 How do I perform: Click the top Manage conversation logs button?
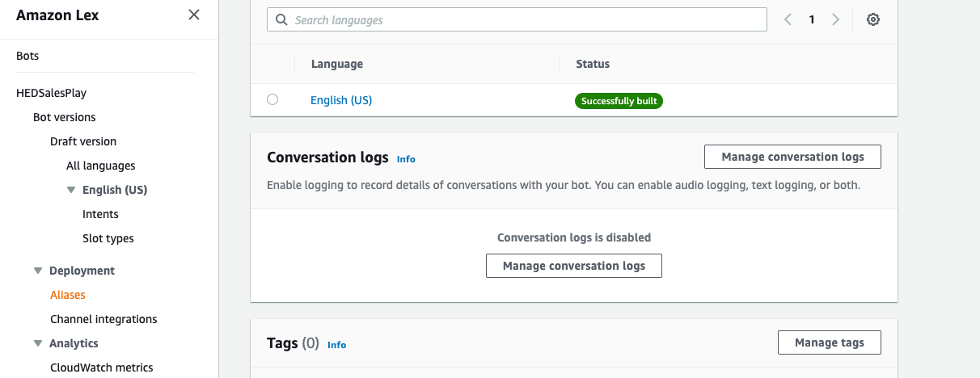(x=792, y=157)
